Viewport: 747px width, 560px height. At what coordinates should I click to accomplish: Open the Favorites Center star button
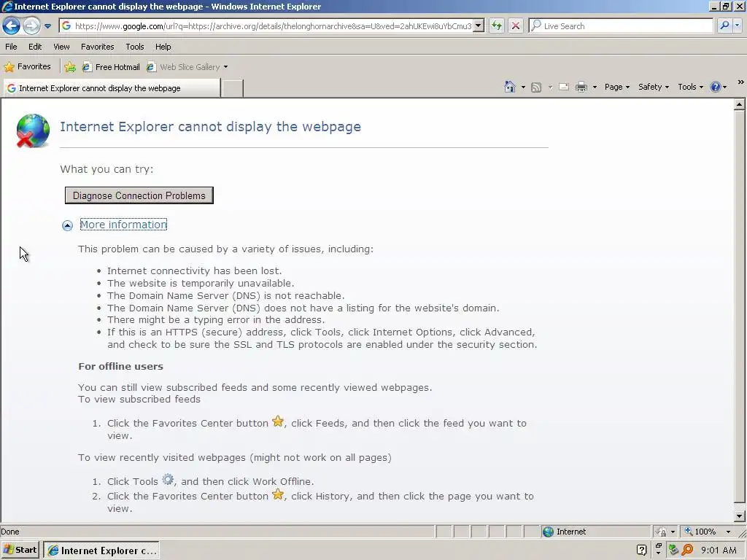(x=27, y=66)
